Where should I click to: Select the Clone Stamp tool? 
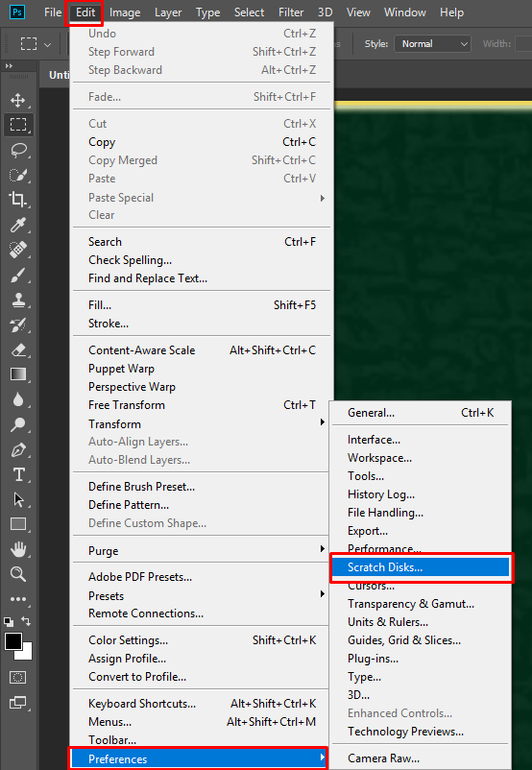[18, 300]
